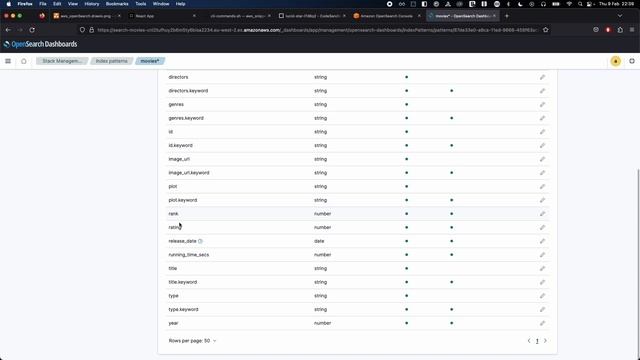Edit the image_url.keyword field

point(542,173)
